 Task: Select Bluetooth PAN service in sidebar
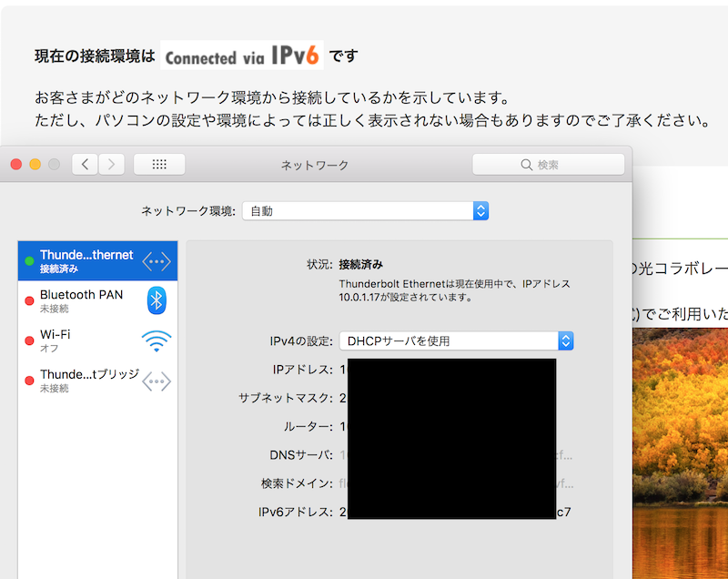[97, 300]
